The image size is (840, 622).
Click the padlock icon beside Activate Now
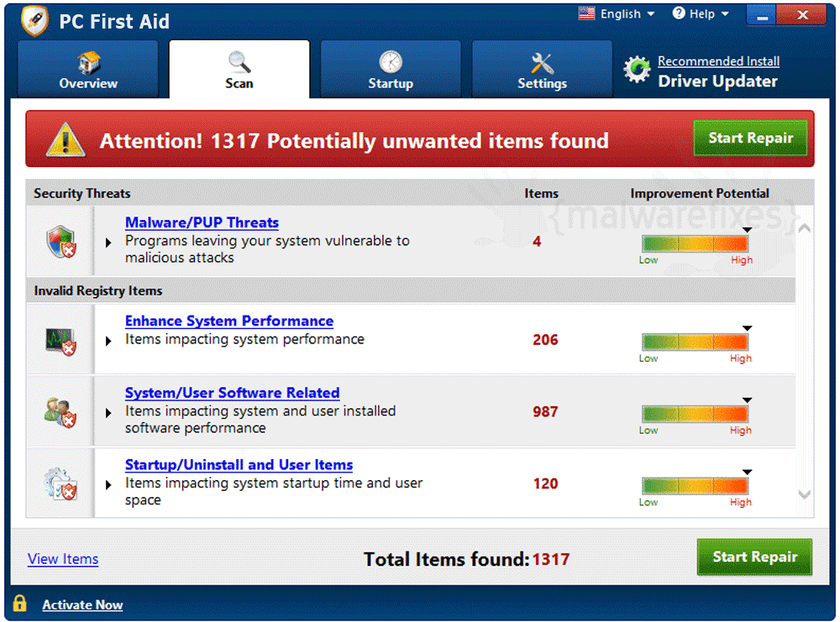click(x=20, y=604)
